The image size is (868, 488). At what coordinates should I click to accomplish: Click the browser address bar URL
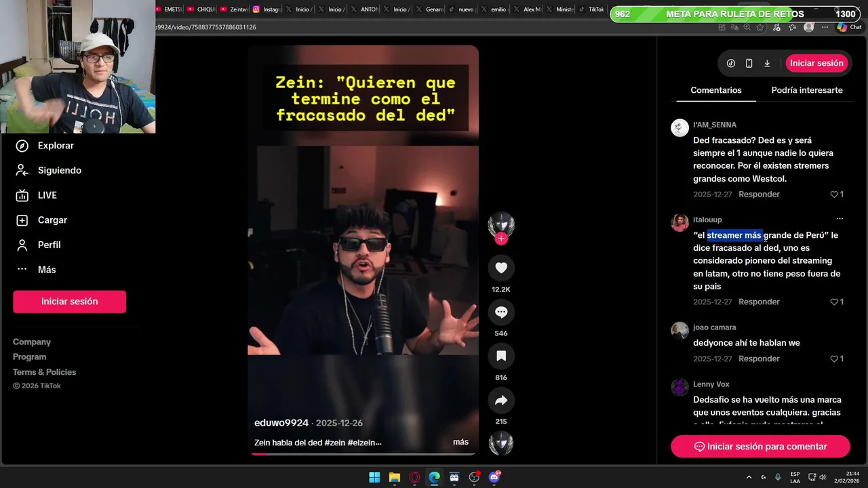(x=206, y=27)
